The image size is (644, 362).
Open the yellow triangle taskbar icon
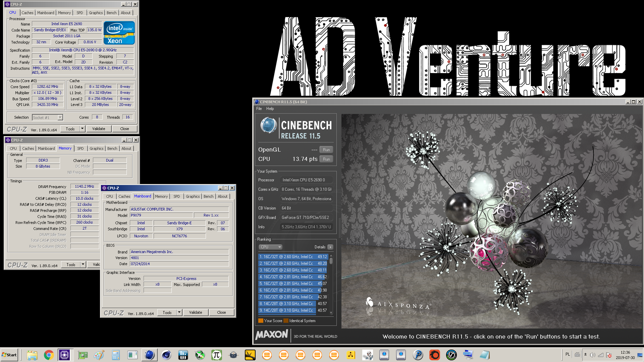pyautogui.click(x=351, y=355)
